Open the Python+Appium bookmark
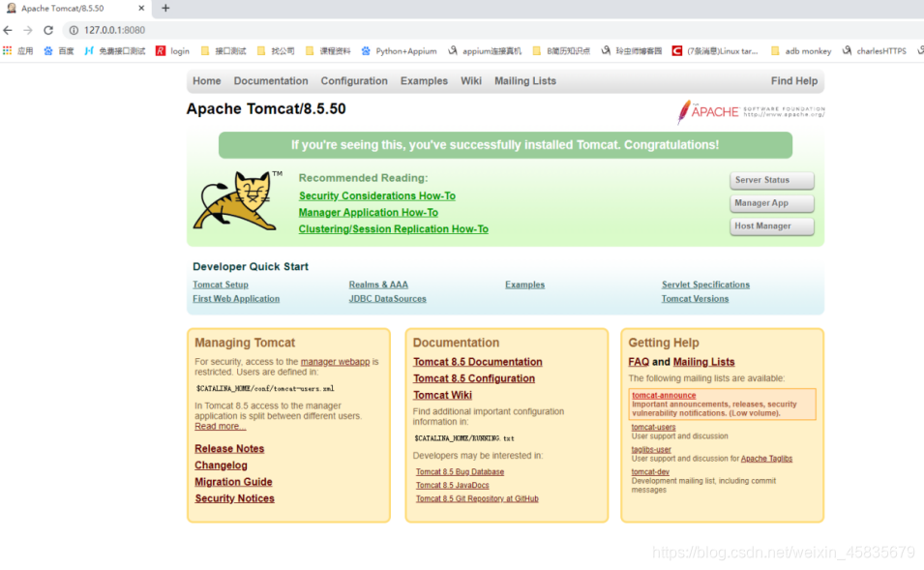Viewport: 924px width, 570px height. coord(399,51)
